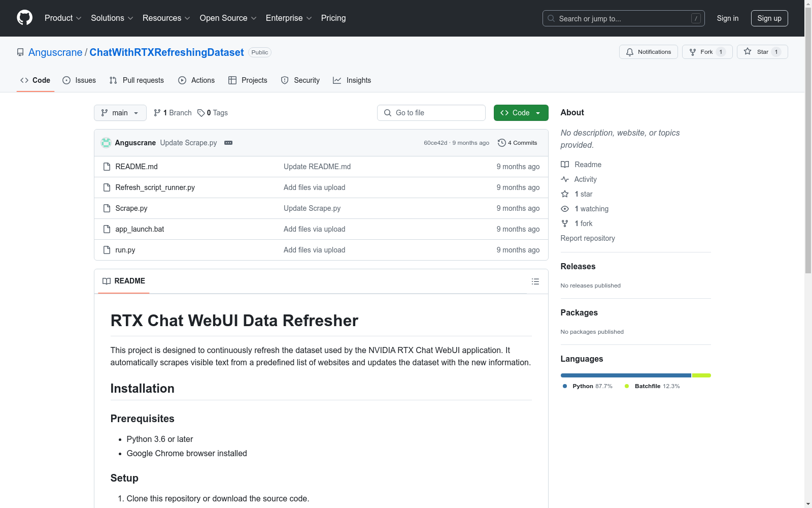Click the Python 87.7% language link
Screen dimensions: 812x508
[x=588, y=386]
